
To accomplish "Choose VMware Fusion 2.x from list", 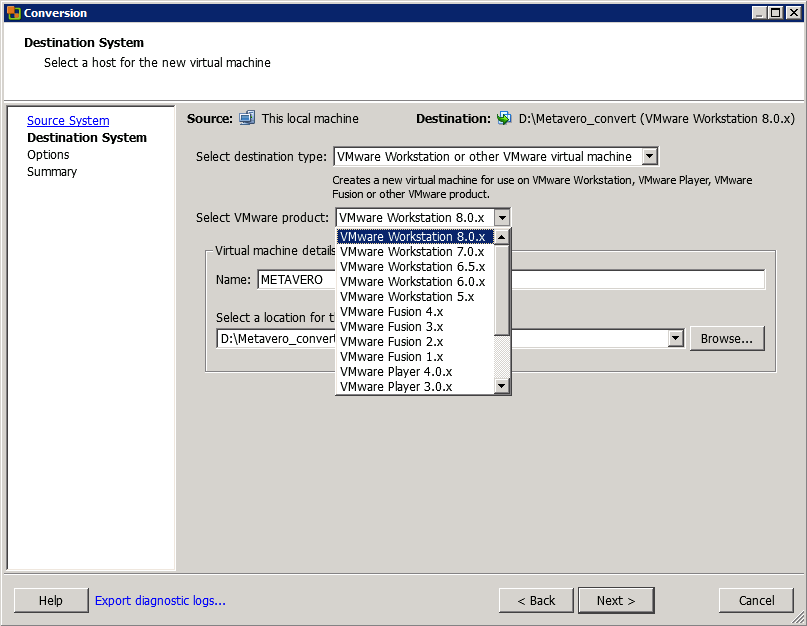I will point(415,341).
